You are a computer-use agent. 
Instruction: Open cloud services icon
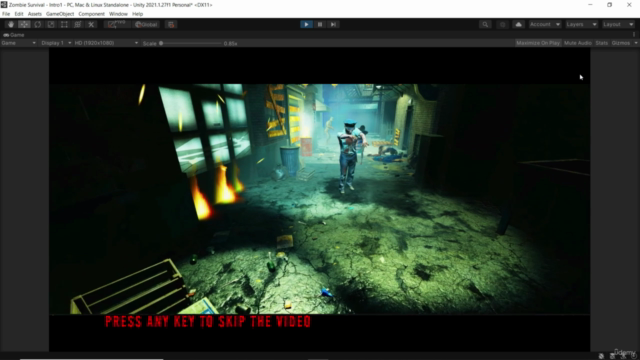click(x=518, y=24)
